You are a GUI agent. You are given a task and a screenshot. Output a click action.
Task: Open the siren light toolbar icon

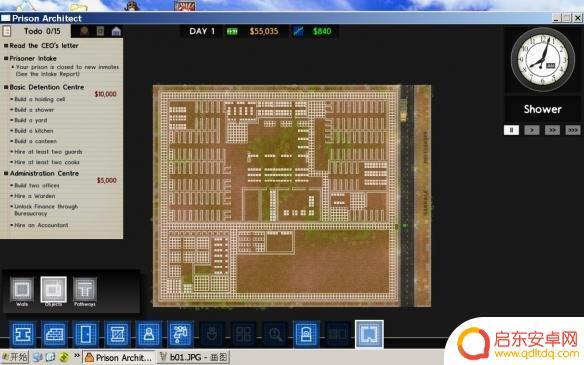pos(306,334)
